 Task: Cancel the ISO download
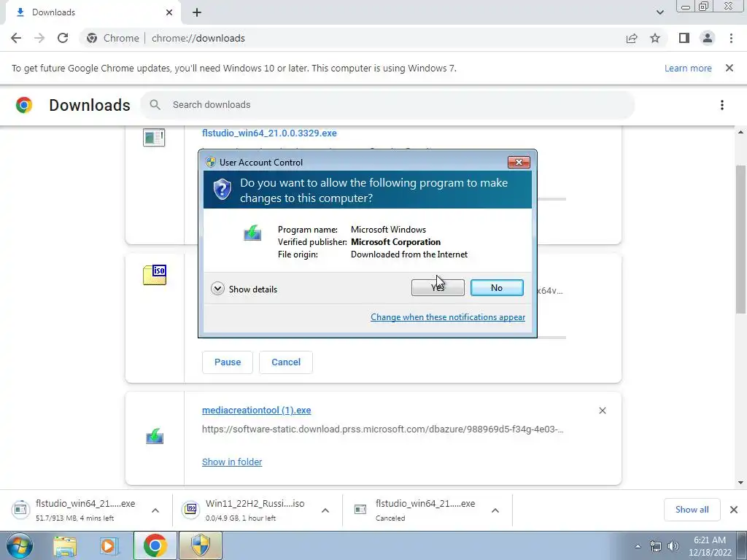(286, 362)
